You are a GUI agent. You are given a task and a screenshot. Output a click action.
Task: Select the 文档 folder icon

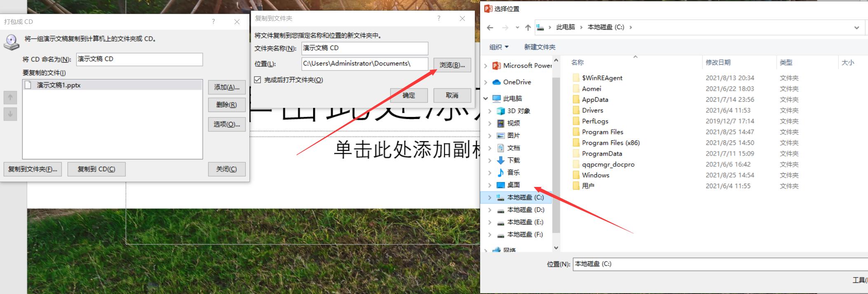pyautogui.click(x=501, y=148)
